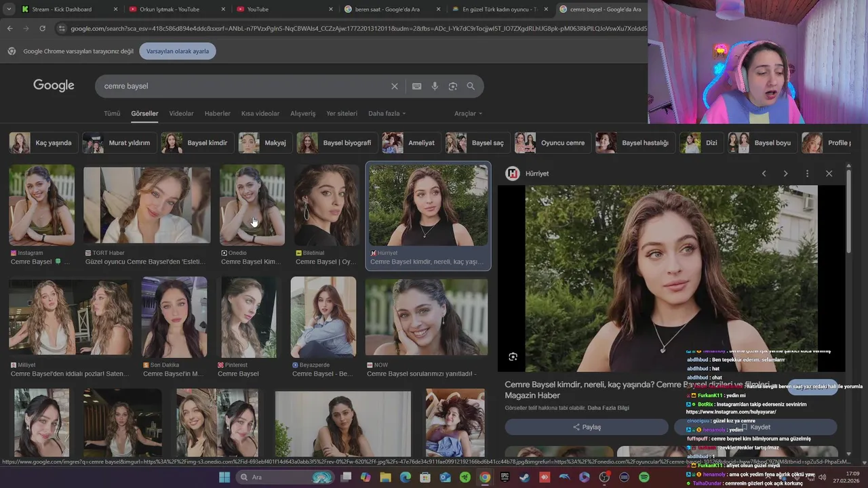Click the Paylaş share button
Screen dimensions: 868x488
click(587, 427)
